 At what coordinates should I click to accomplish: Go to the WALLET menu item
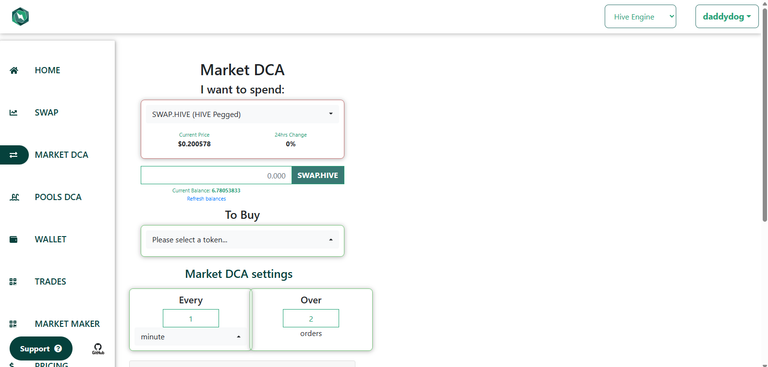[x=50, y=239]
